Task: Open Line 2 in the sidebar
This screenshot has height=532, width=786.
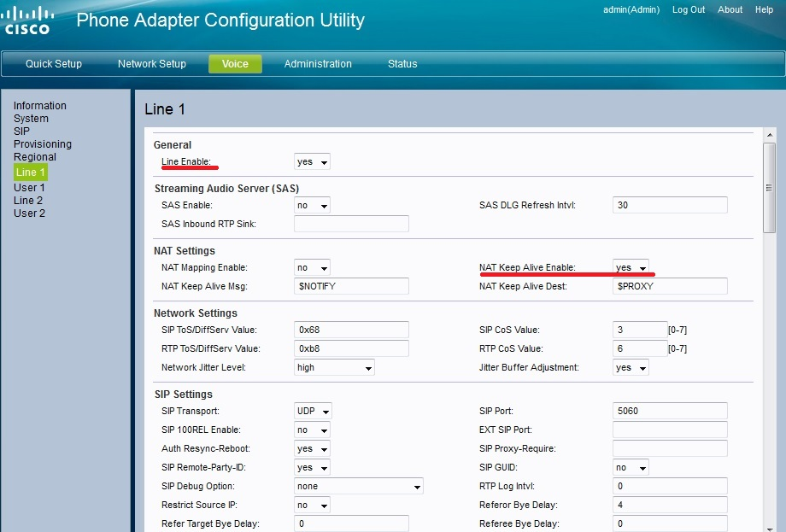Action: pos(28,201)
